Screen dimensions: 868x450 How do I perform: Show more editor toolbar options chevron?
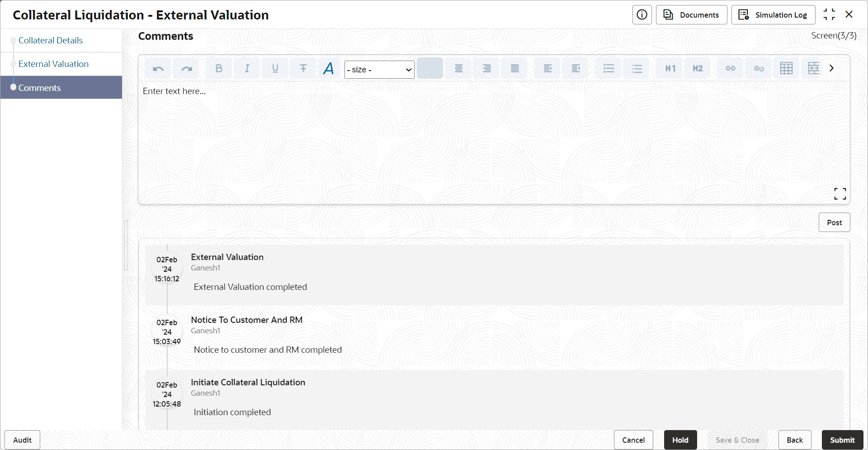[831, 68]
